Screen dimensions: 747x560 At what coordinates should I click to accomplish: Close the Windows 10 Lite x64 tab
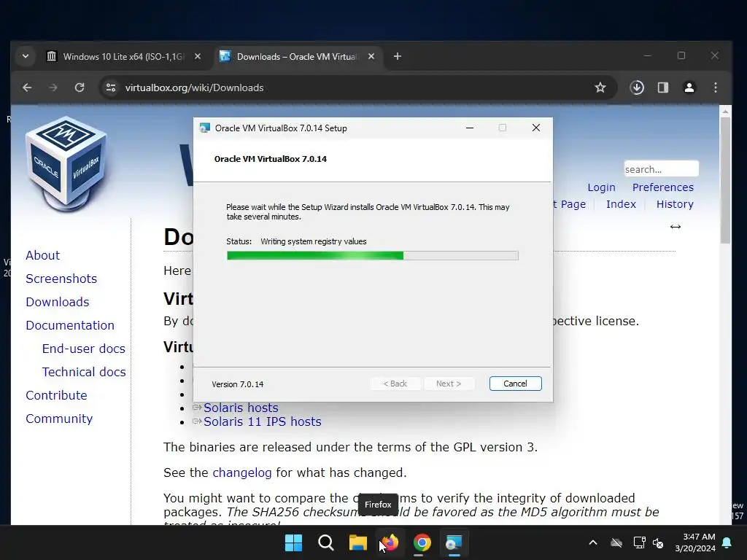coord(197,57)
